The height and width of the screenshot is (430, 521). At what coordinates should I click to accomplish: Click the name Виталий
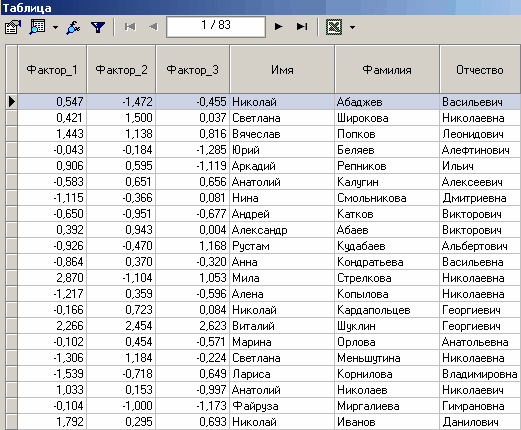click(253, 326)
